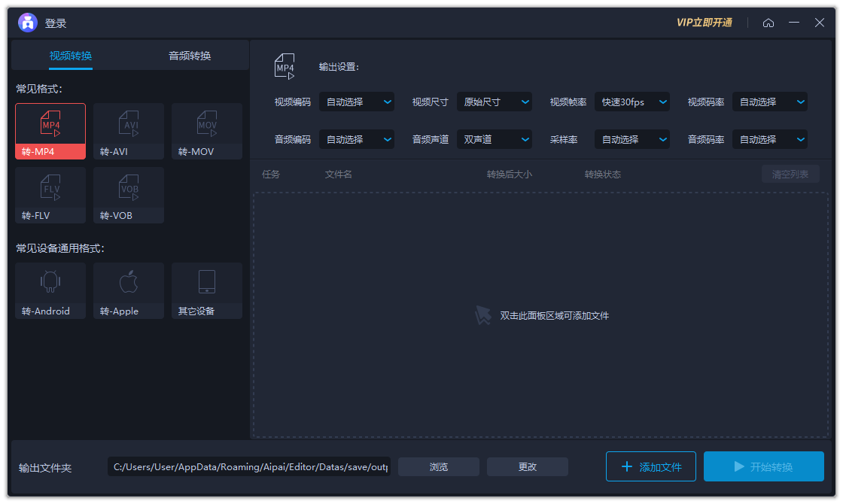
Task: Click VIP立即开通 link
Action: pos(705,23)
